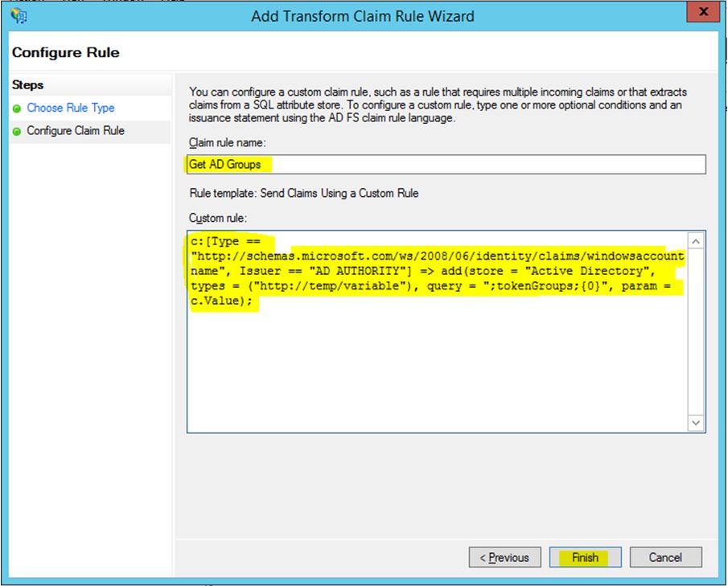Click green bullet beside Configure Claim Rule
728x586 pixels.
17,131
